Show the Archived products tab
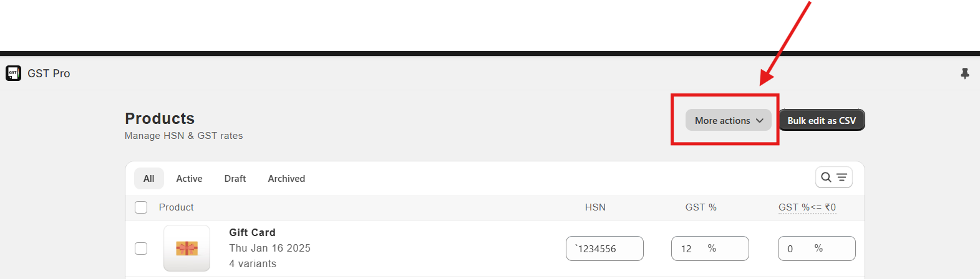 tap(286, 179)
